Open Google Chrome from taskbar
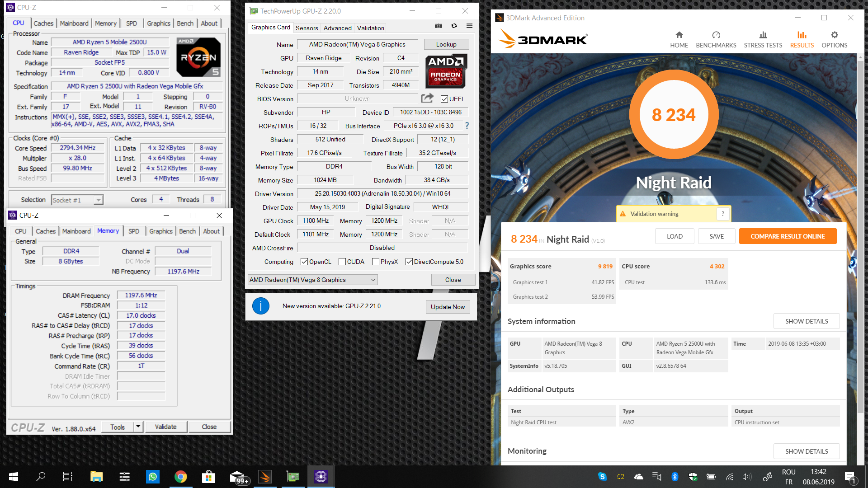The height and width of the screenshot is (488, 868). [x=181, y=477]
